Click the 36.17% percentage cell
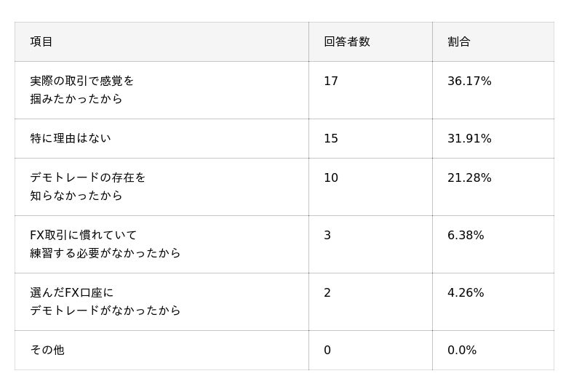The width and height of the screenshot is (582, 392). [x=469, y=81]
